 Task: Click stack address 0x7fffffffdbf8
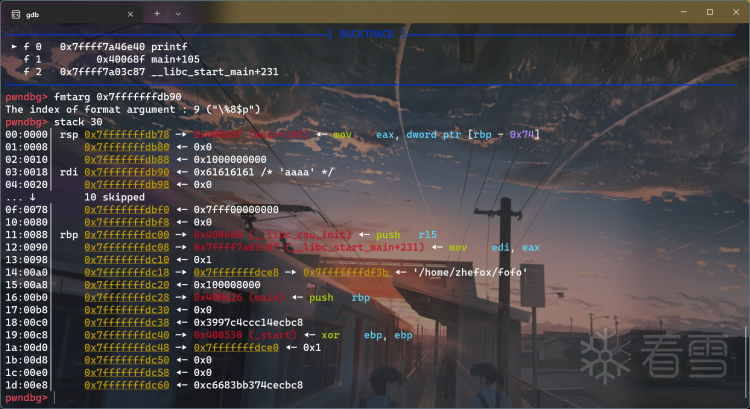click(x=127, y=222)
